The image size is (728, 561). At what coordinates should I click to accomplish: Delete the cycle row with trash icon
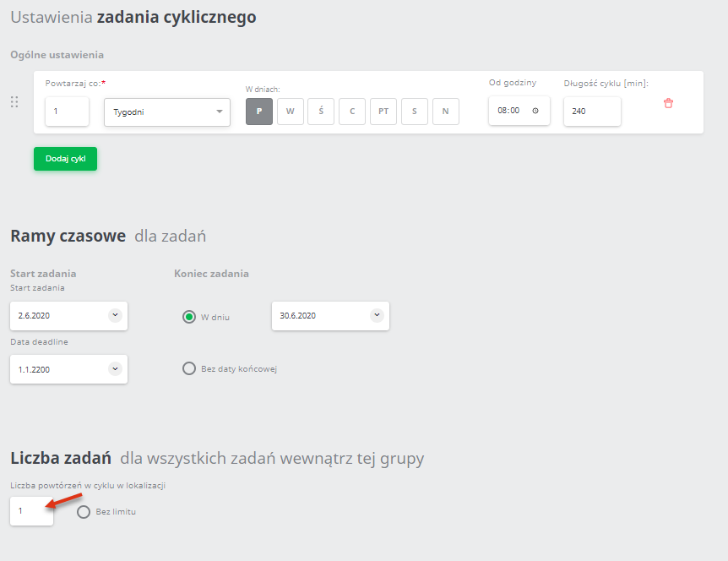coord(668,103)
